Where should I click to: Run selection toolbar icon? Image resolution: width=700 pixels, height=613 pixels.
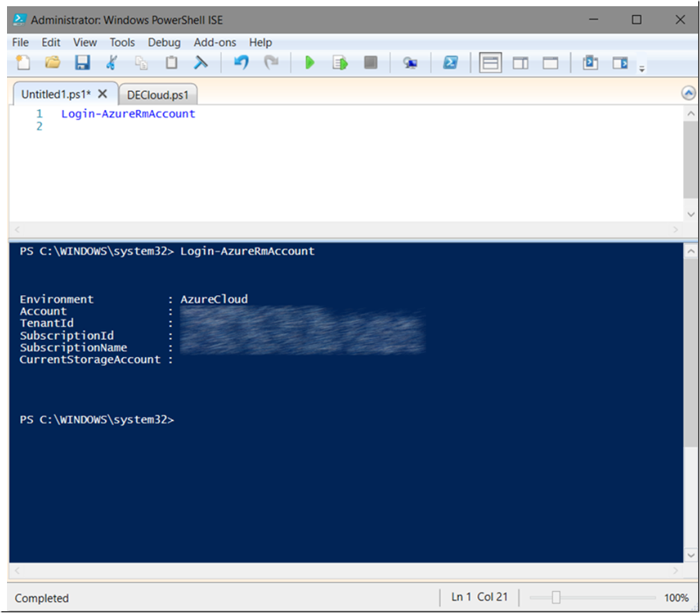click(x=340, y=63)
